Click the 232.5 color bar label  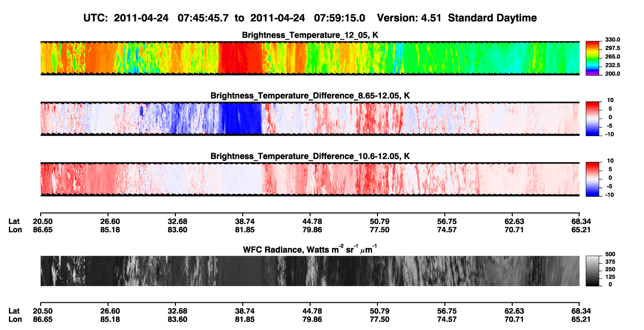coord(612,65)
